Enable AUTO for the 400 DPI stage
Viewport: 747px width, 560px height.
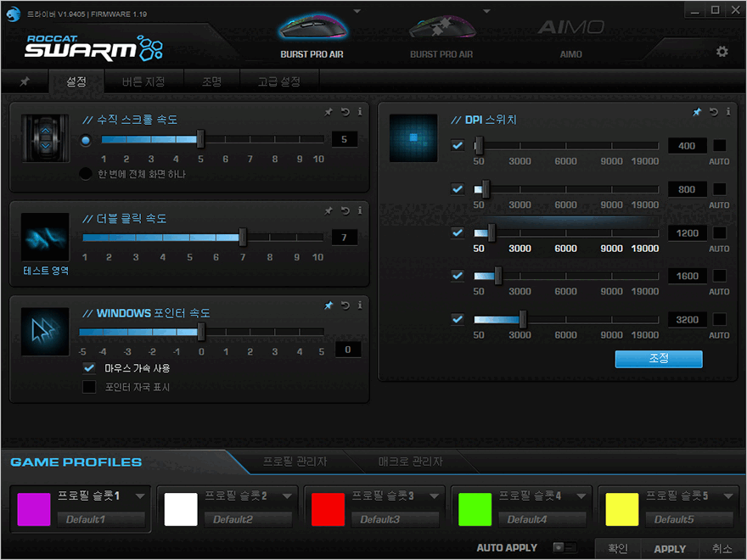(x=719, y=145)
